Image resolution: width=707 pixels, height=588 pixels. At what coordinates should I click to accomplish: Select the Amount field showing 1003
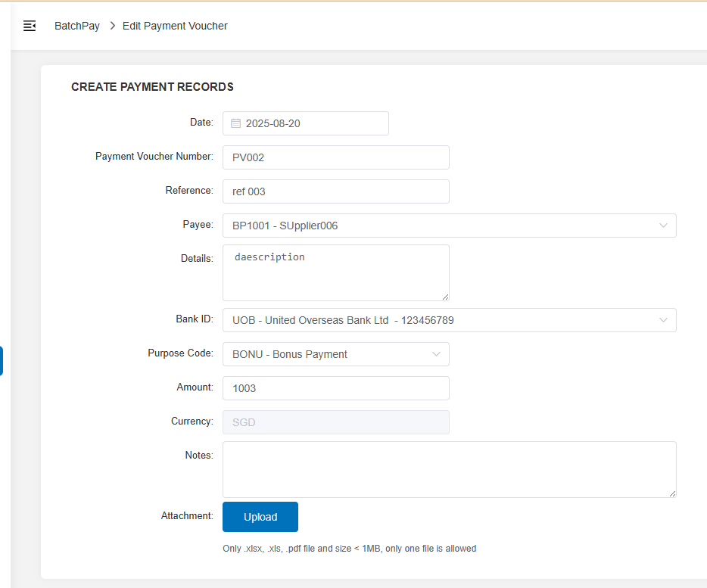point(335,388)
